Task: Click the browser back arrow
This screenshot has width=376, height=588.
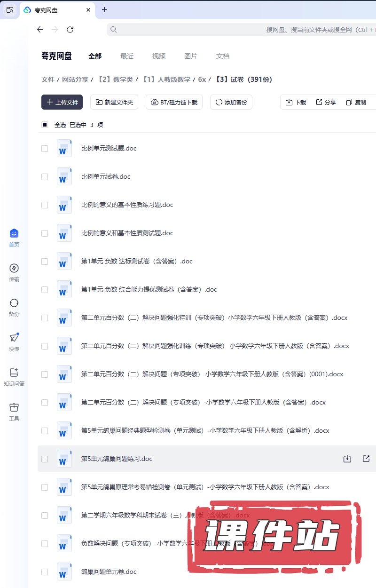Action: pyautogui.click(x=40, y=30)
